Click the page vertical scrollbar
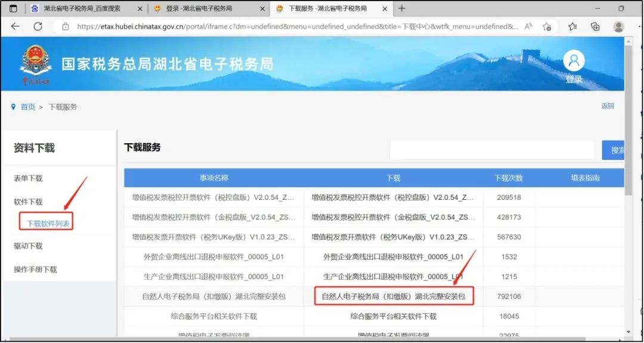Screen dimensions: 644x343 (628, 120)
